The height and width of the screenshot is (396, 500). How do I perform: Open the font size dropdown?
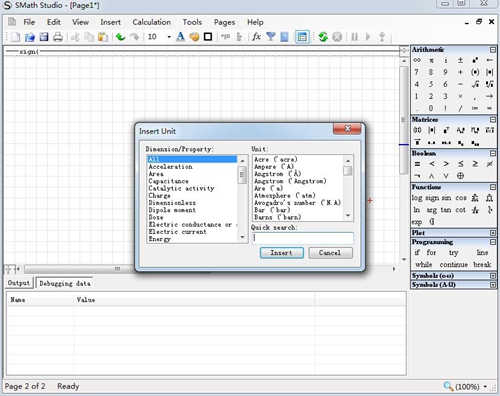[x=169, y=37]
